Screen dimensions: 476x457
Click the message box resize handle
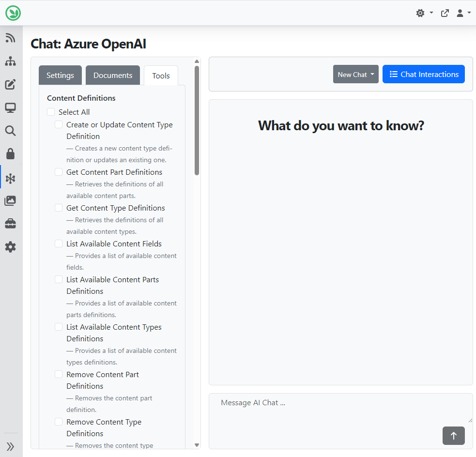tap(470, 420)
